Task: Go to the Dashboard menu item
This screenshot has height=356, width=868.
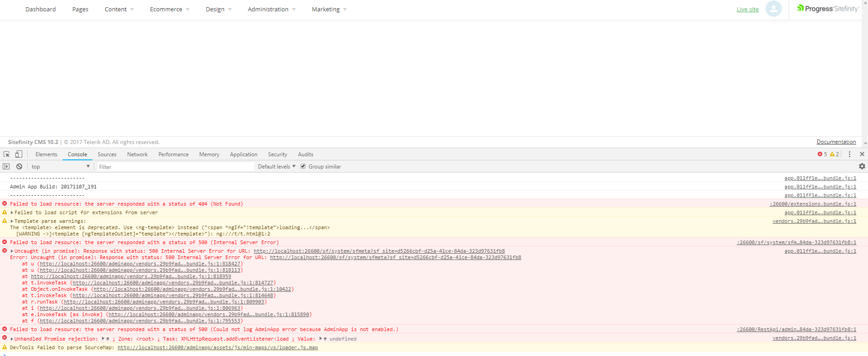Action: click(40, 9)
